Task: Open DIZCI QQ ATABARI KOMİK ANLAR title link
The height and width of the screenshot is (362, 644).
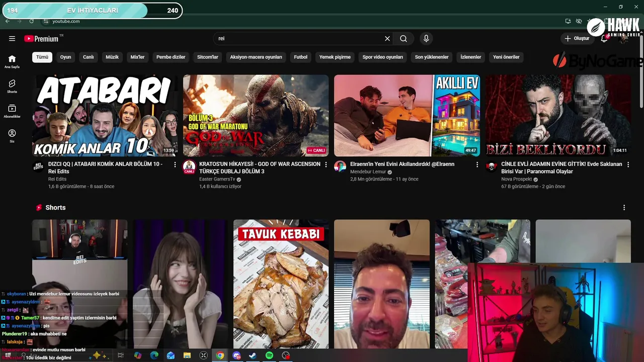Action: [x=106, y=167]
